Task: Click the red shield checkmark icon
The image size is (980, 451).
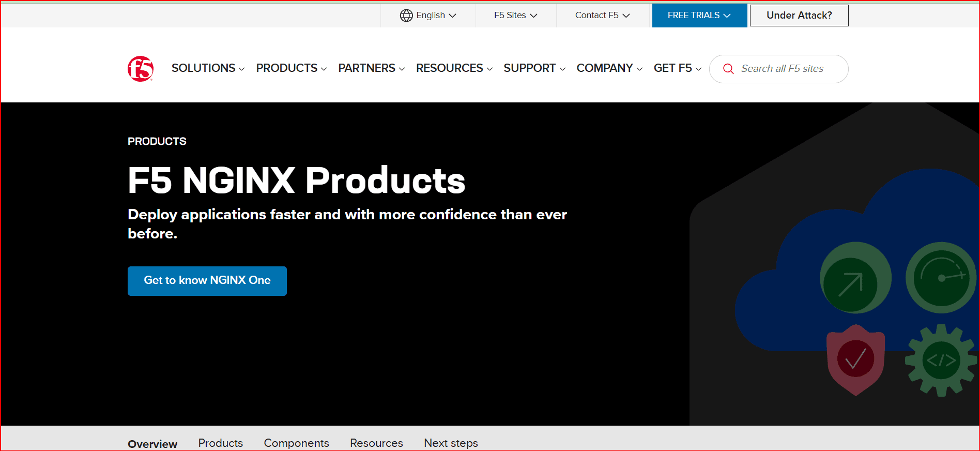Action: click(855, 359)
